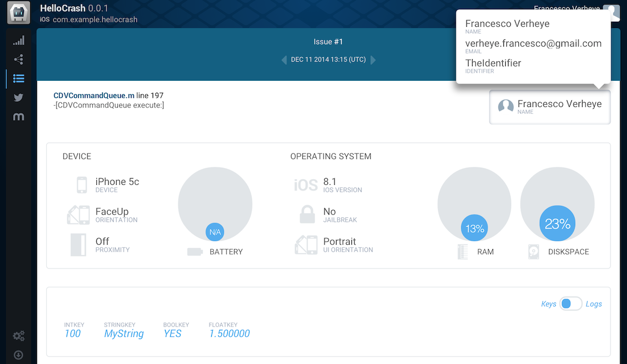
Task: Go to previous crash occurrence arrow
Action: (x=284, y=60)
